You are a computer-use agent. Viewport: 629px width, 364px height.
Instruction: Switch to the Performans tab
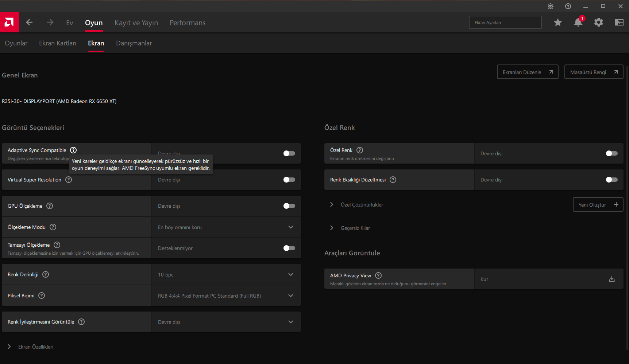tap(188, 23)
